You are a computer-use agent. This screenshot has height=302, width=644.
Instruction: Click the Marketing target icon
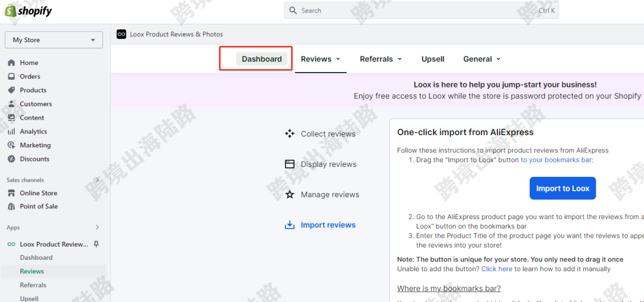tap(11, 145)
